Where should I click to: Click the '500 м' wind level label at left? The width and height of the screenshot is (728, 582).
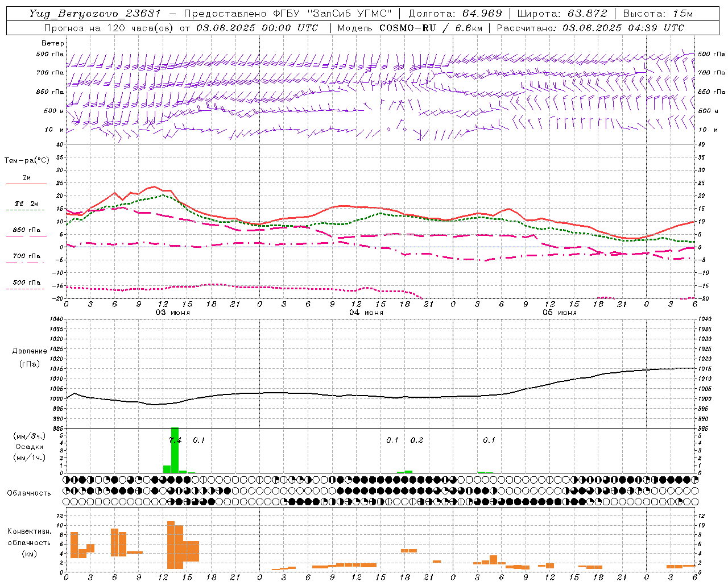(54, 111)
